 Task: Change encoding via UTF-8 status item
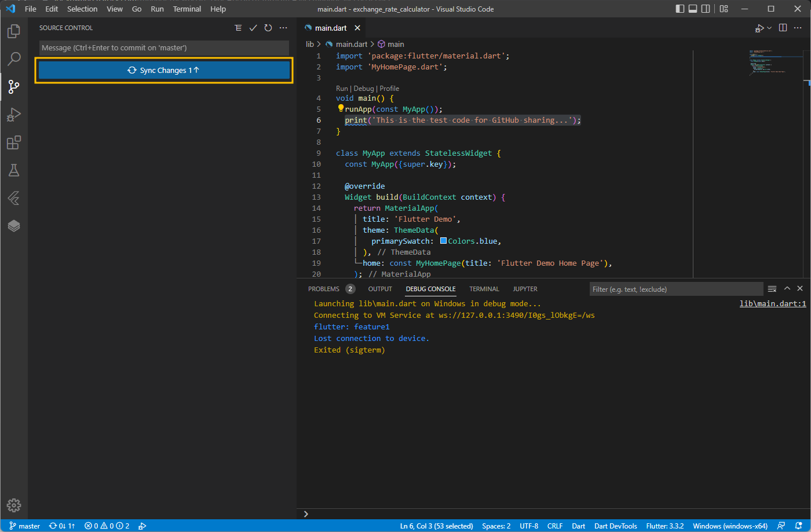(x=529, y=526)
